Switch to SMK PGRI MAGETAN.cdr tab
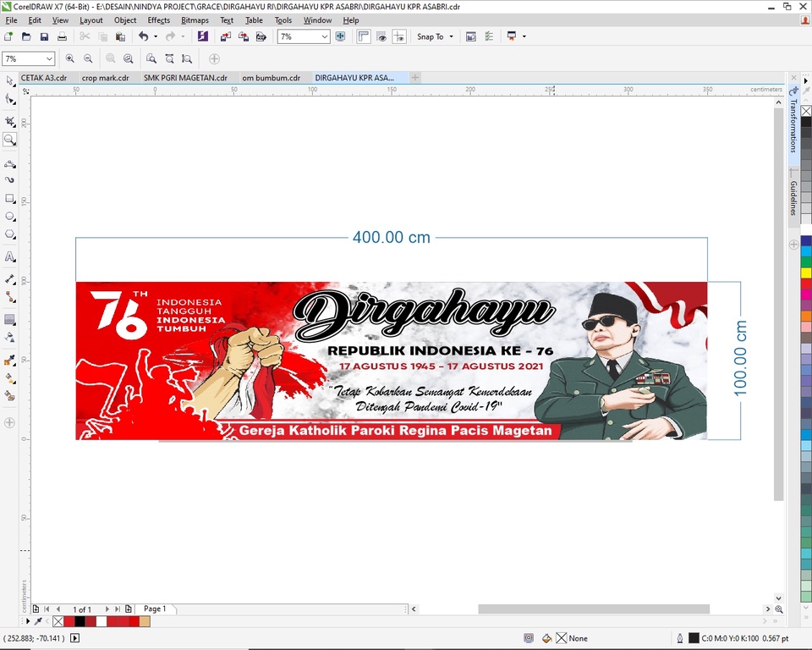Viewport: 812px width, 650px height. 185,78
